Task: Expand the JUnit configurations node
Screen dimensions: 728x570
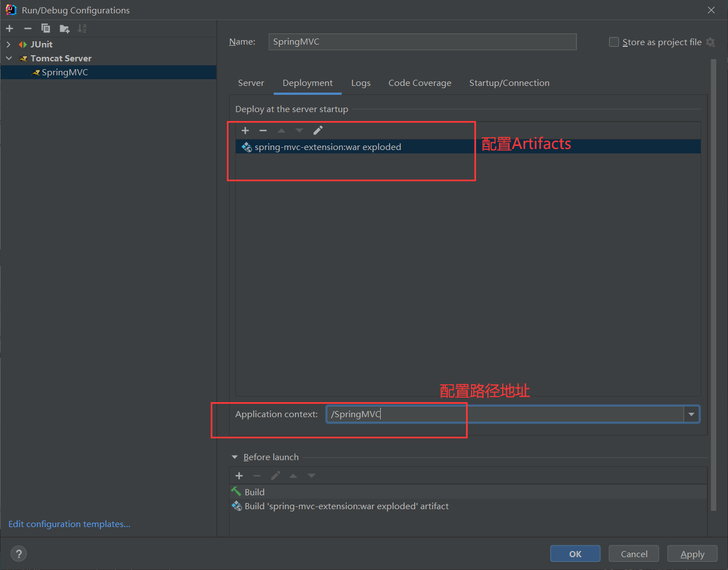Action: 8,44
